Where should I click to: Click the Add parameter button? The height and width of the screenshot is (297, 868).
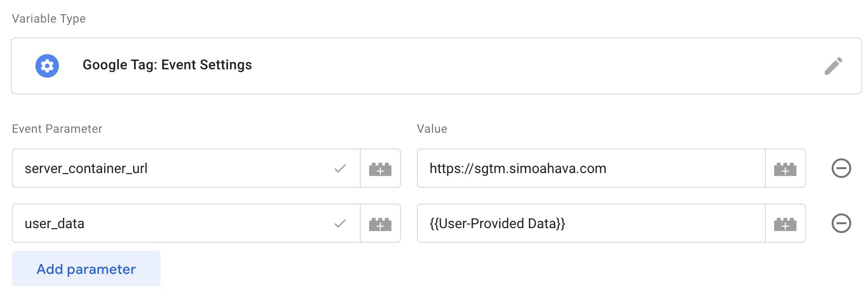click(x=86, y=268)
